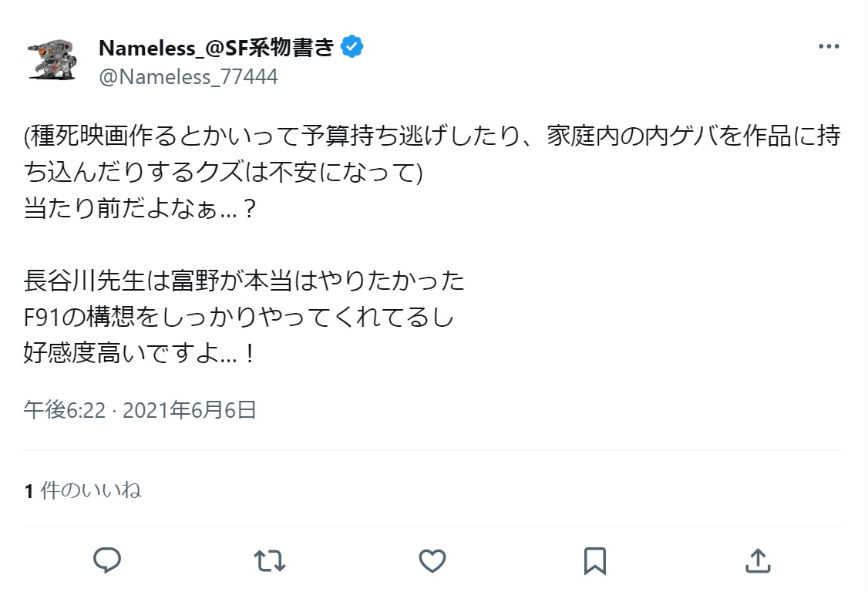Like the tweet with the heart

click(x=432, y=560)
